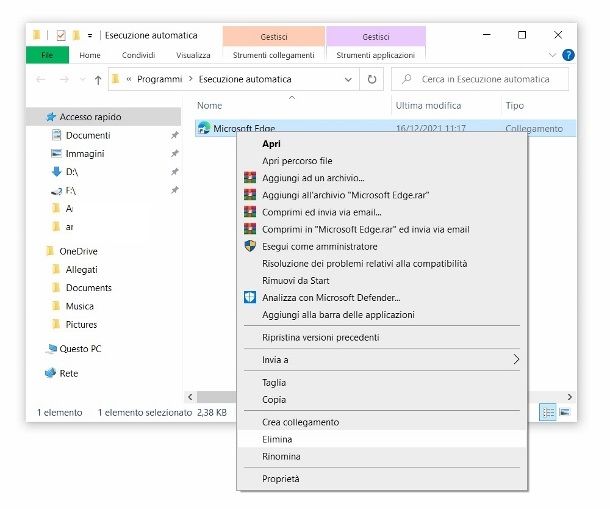Viewport: 610px width, 509px height.
Task: Select 'Rinomina' in the context menu
Action: tap(382, 456)
